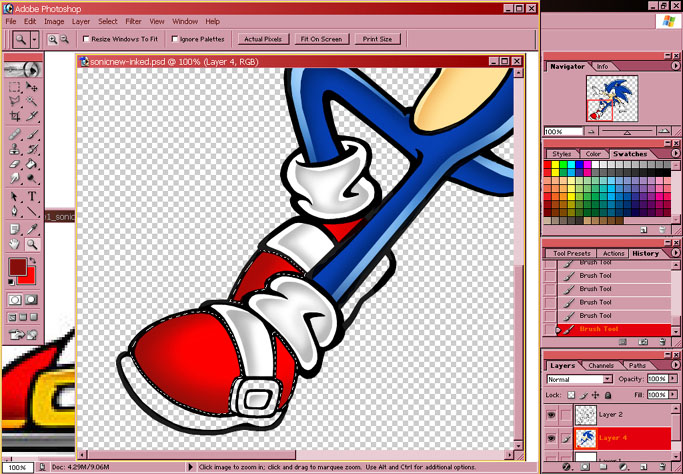The height and width of the screenshot is (474, 683).
Task: Switch to the Actions tab
Action: tap(613, 253)
